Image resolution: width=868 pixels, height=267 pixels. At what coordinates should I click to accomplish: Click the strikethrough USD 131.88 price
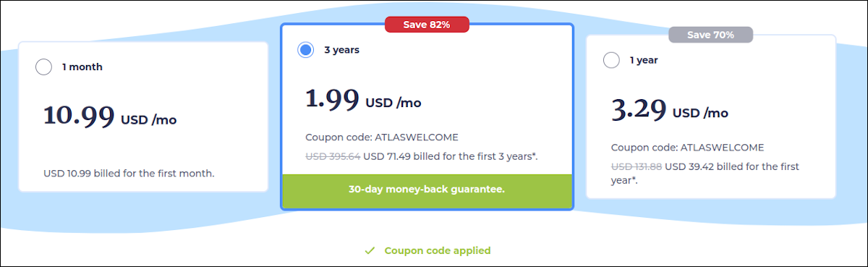[637, 166]
